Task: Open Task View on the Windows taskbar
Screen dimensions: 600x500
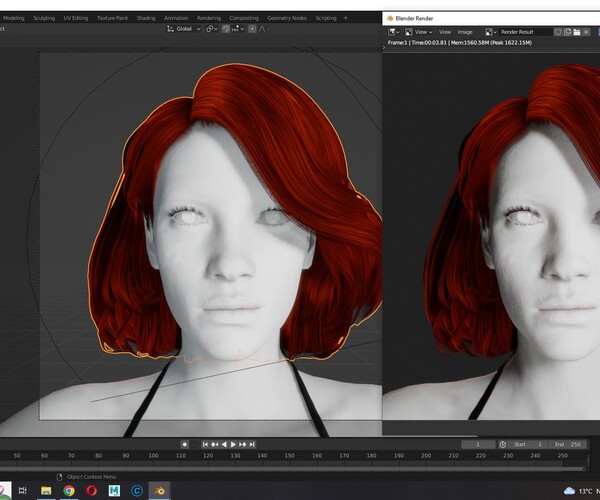Action: (23, 490)
